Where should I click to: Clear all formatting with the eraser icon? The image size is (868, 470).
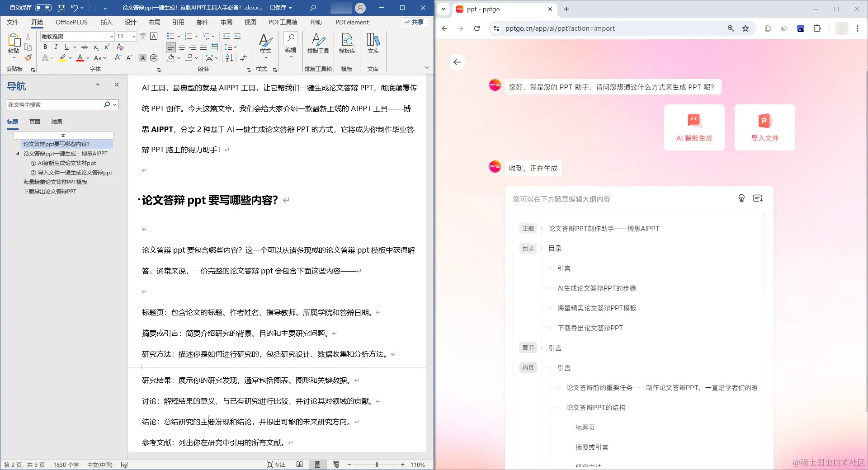tap(120, 47)
